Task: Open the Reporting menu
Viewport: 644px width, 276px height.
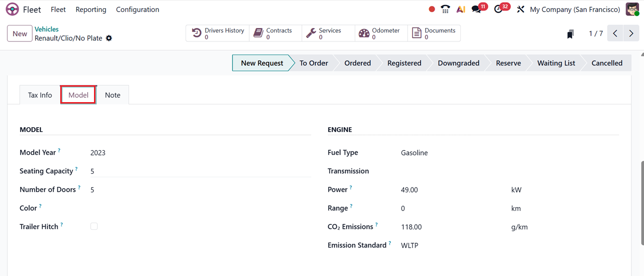Action: 91,10
